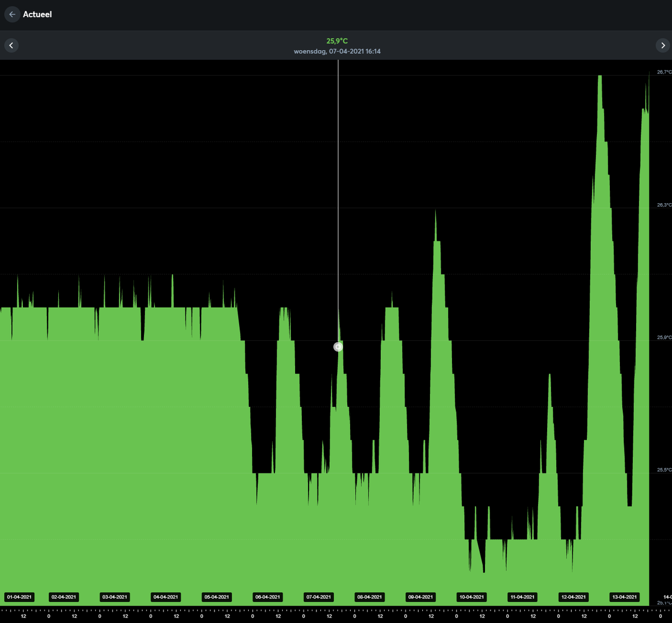Click the back arrow next to Actueel
The image size is (672, 623).
(12, 15)
